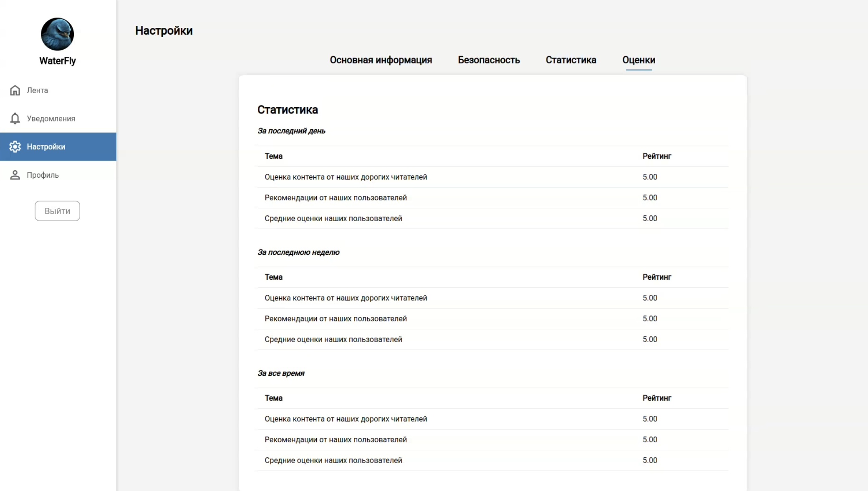Select the Оценки tab

638,60
